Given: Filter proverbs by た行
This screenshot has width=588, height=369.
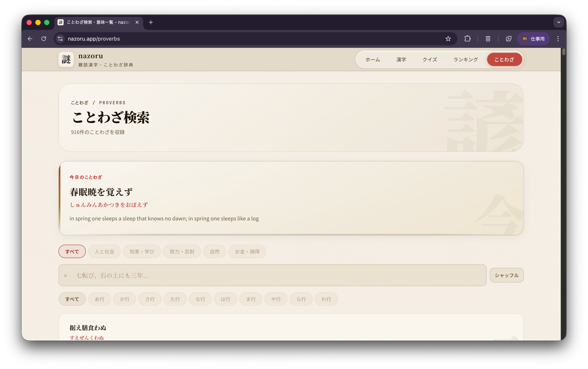Looking at the screenshot, I should pyautogui.click(x=175, y=299).
